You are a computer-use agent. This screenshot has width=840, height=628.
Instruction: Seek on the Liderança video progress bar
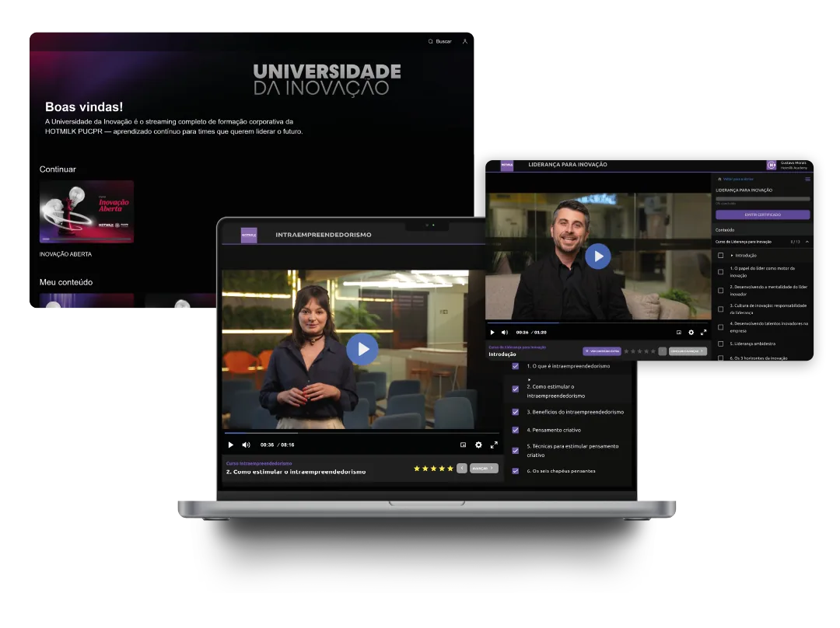pos(597,323)
